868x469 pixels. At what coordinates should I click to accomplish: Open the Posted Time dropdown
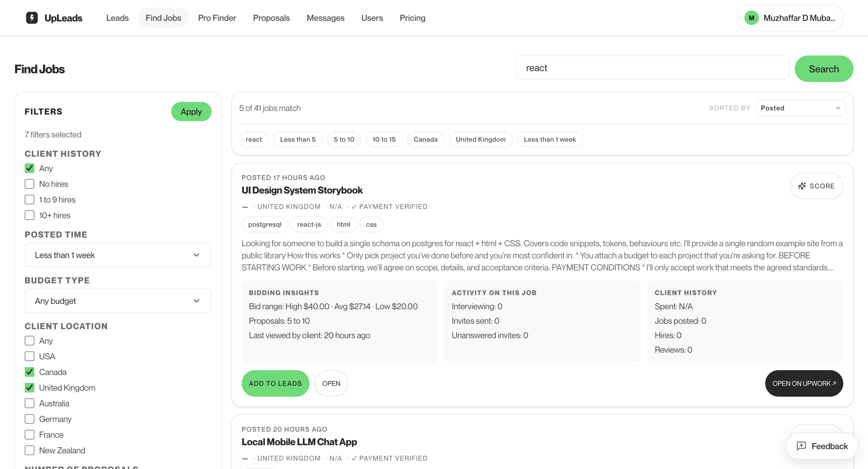pyautogui.click(x=118, y=255)
